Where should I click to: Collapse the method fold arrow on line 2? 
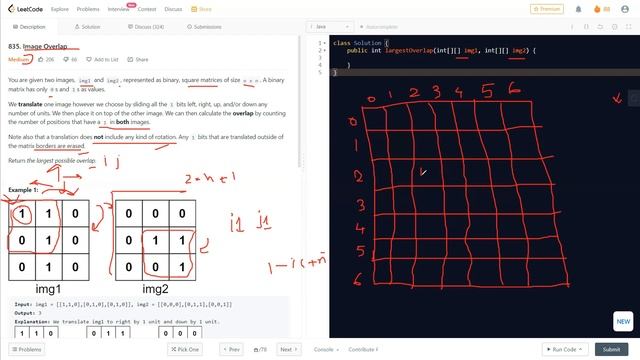[x=325, y=50]
